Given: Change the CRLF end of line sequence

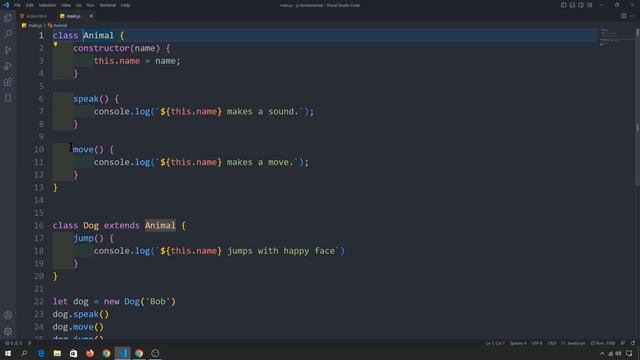Looking at the screenshot, I should (x=551, y=343).
